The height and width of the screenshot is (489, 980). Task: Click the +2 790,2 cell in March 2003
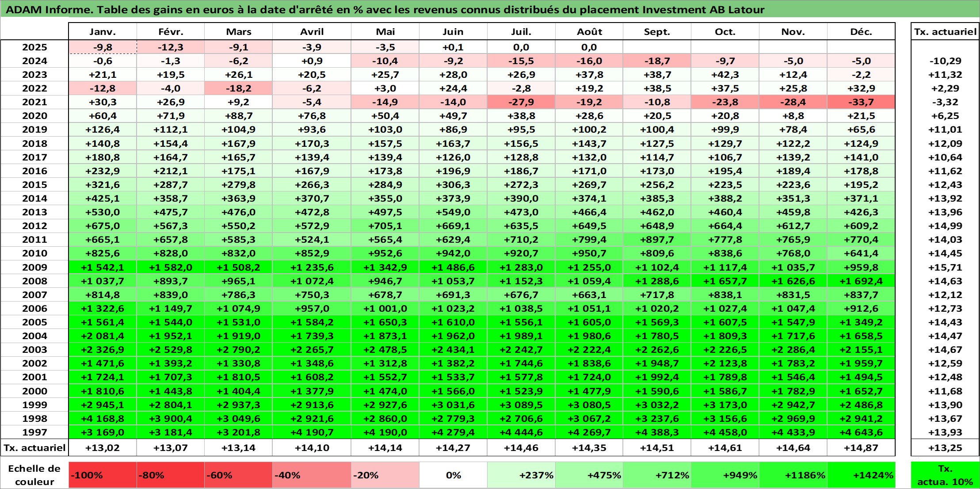pos(238,350)
